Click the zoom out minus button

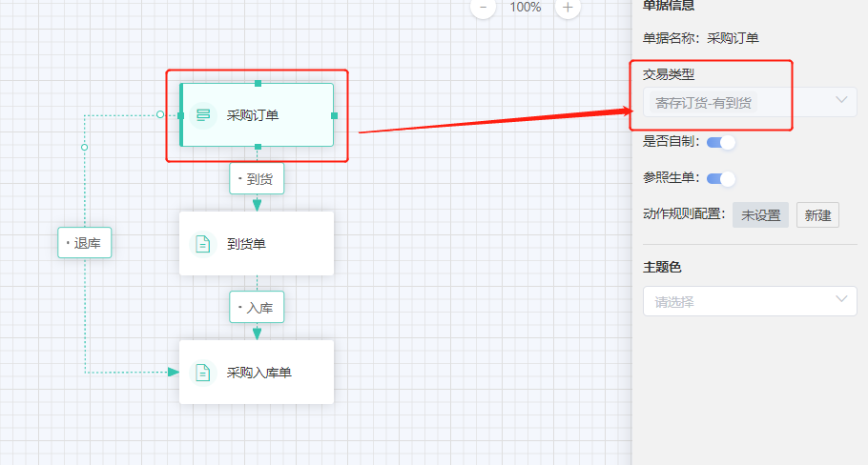coord(483,7)
